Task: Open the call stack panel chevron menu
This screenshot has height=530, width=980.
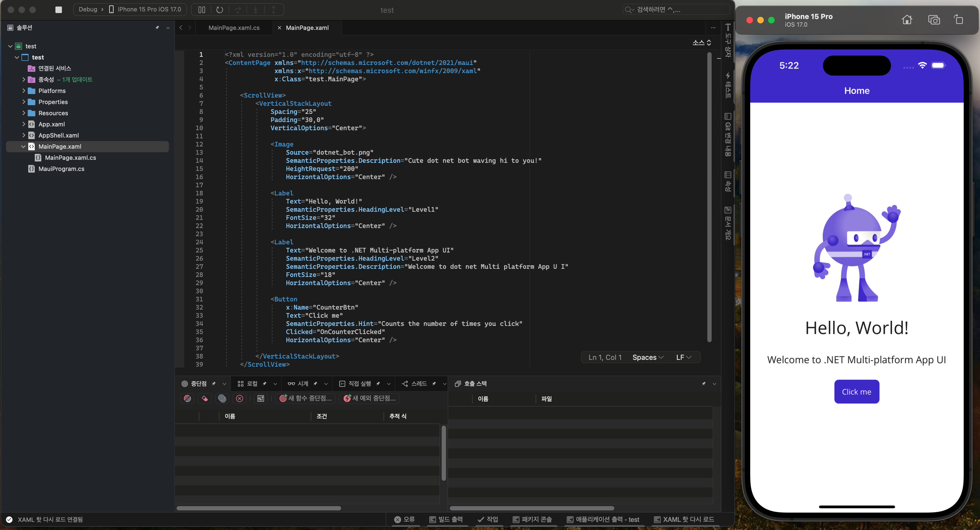Action: [714, 384]
